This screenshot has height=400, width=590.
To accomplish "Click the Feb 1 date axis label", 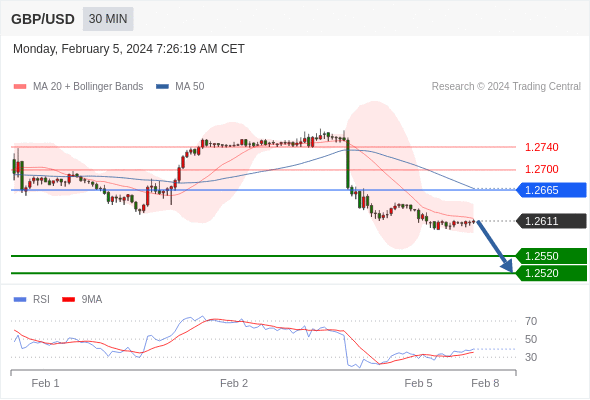I will (x=46, y=383).
